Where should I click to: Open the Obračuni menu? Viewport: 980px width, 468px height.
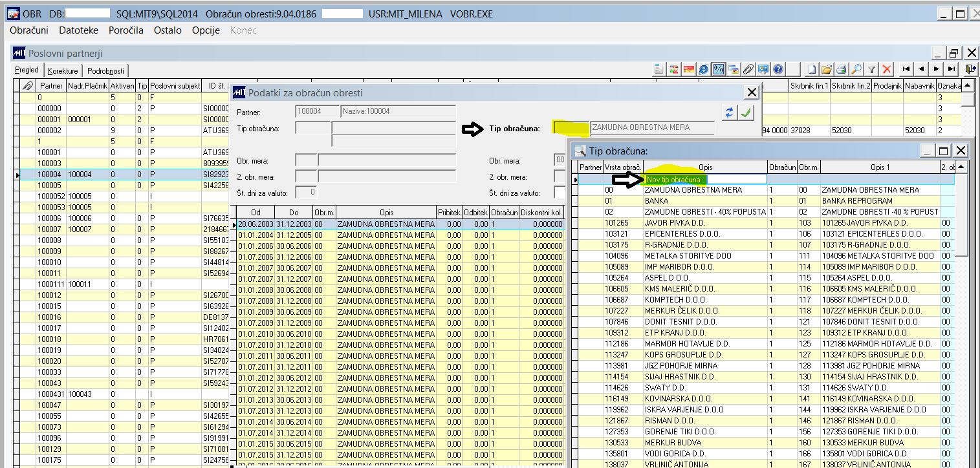[29, 30]
